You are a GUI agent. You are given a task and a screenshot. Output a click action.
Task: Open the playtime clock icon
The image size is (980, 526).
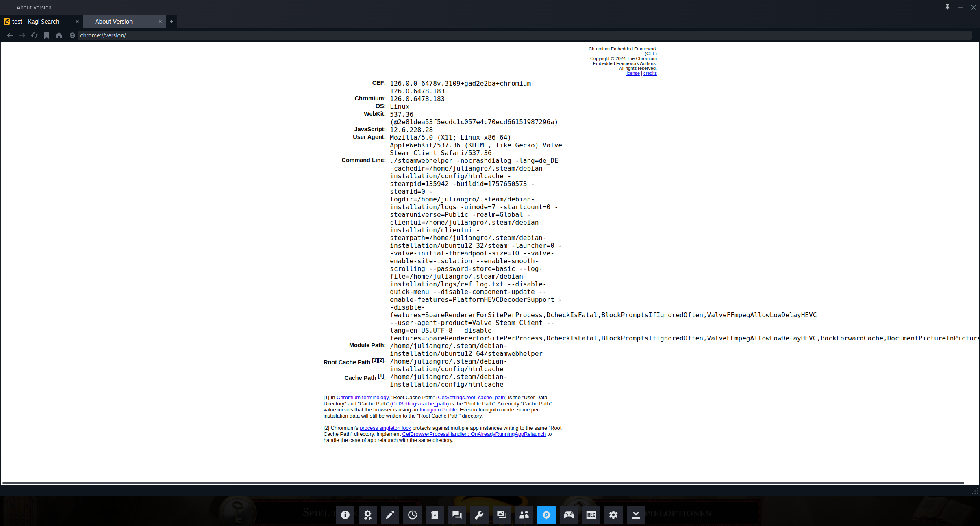pyautogui.click(x=412, y=515)
